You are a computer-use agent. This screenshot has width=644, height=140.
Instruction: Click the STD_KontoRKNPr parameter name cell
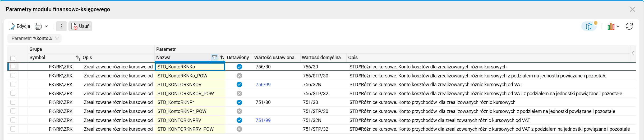tap(176, 102)
